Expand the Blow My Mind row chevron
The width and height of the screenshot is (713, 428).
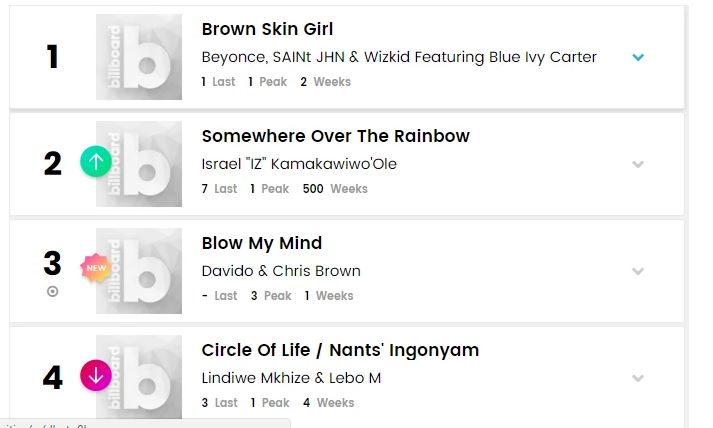(x=638, y=271)
